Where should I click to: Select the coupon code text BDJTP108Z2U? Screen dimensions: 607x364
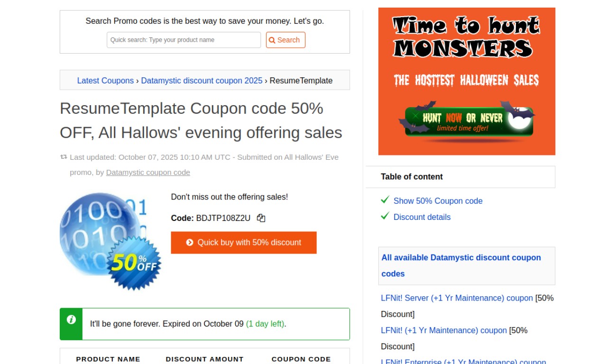click(x=223, y=218)
